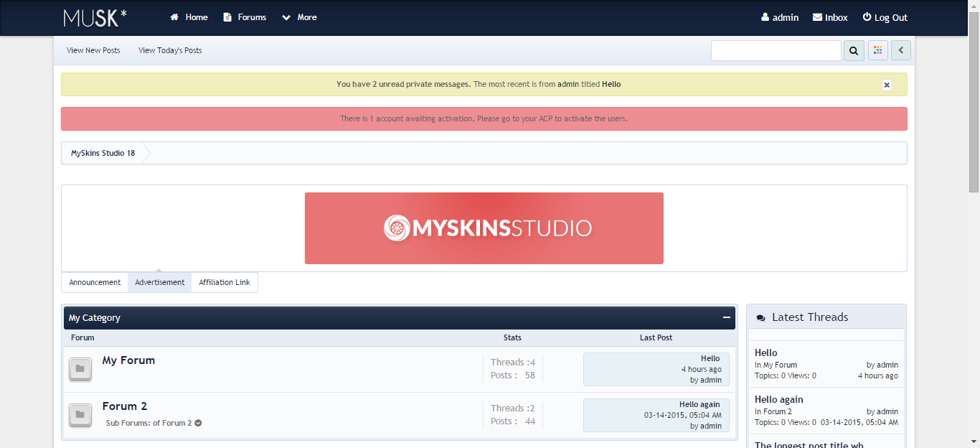Image resolution: width=980 pixels, height=448 pixels.
Task: Click the admin user silhouette icon
Action: 765,17
